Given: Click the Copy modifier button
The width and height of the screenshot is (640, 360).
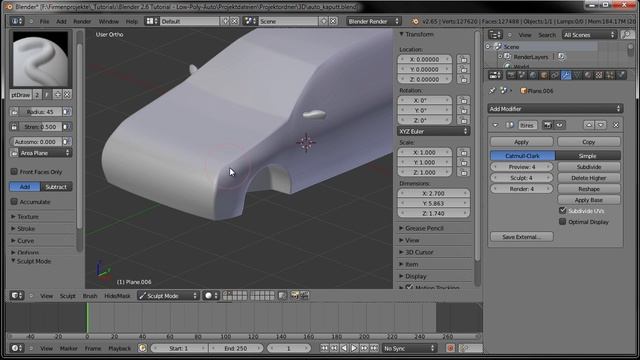Looking at the screenshot, I should point(589,142).
